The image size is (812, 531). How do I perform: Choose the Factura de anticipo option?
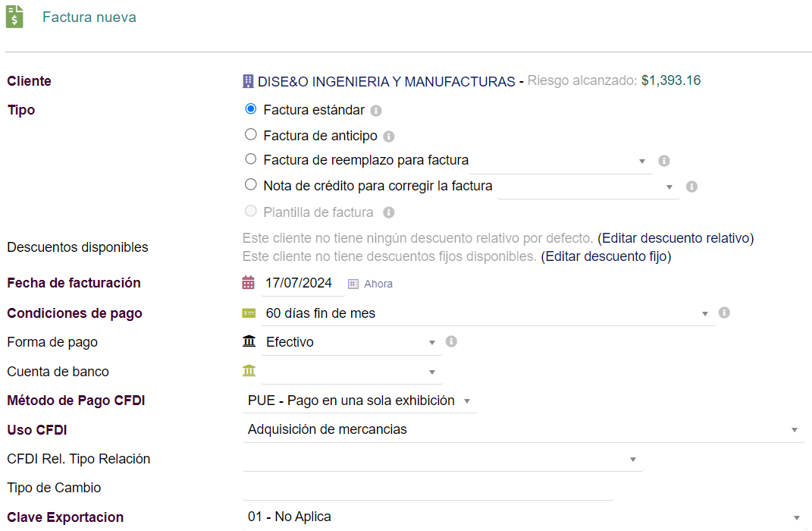(251, 135)
